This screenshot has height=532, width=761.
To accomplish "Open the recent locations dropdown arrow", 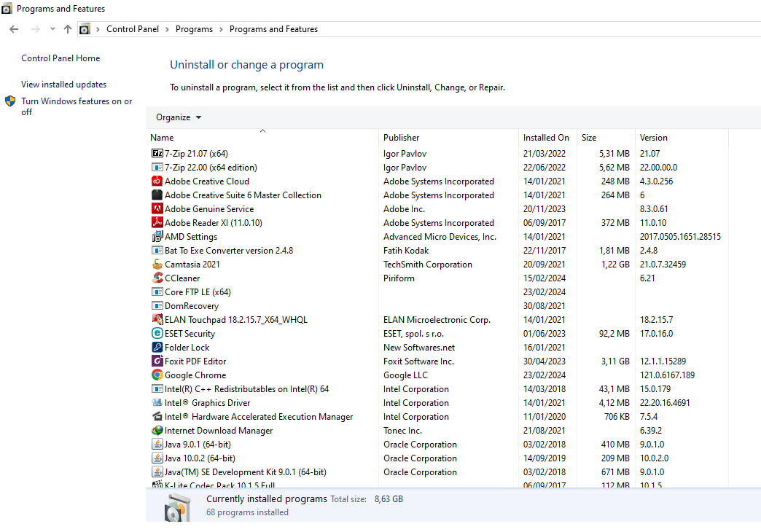I will 52,29.
